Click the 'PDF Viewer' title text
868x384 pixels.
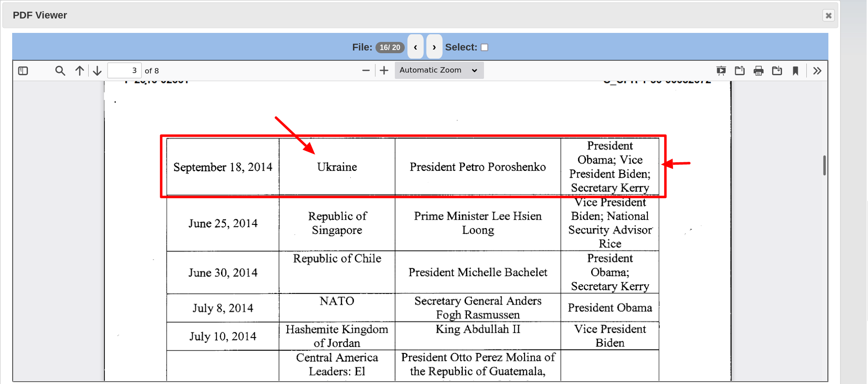[x=40, y=15]
